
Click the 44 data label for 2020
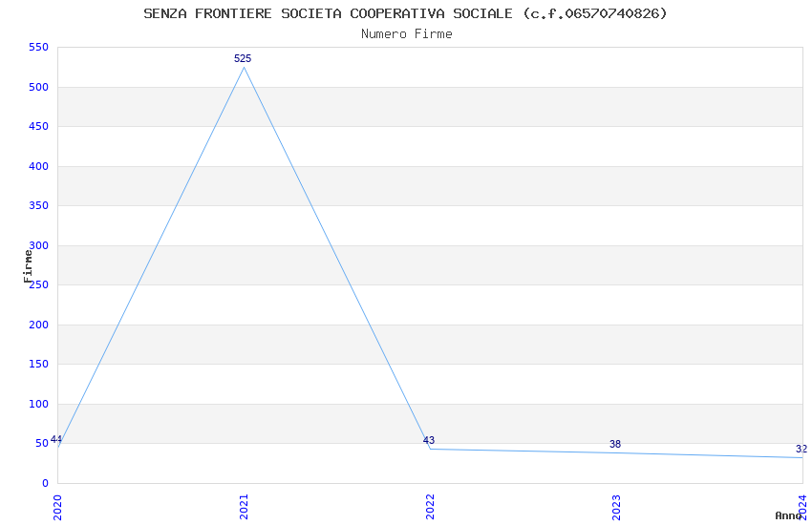pos(56,439)
